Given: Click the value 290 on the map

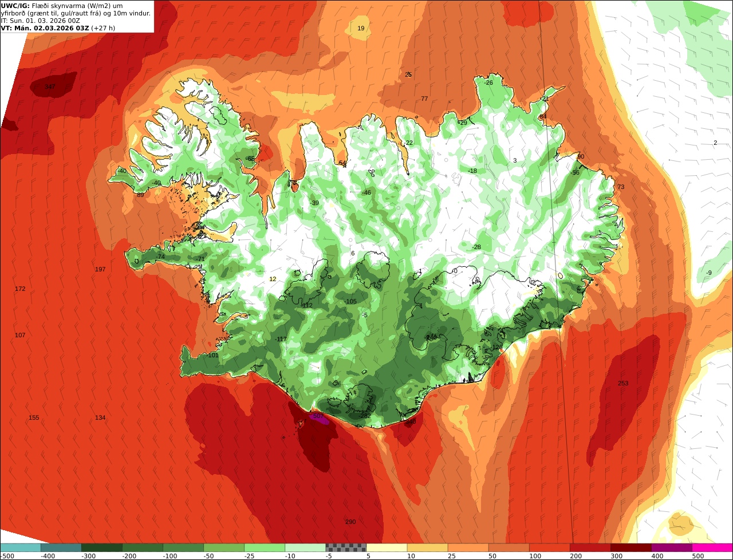Looking at the screenshot, I should [350, 522].
